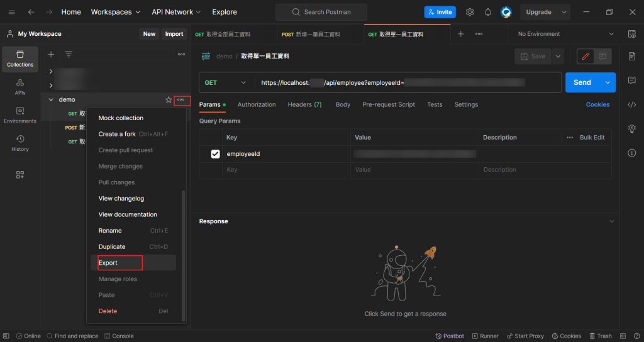Create a new collection with plus icon

coord(51,54)
